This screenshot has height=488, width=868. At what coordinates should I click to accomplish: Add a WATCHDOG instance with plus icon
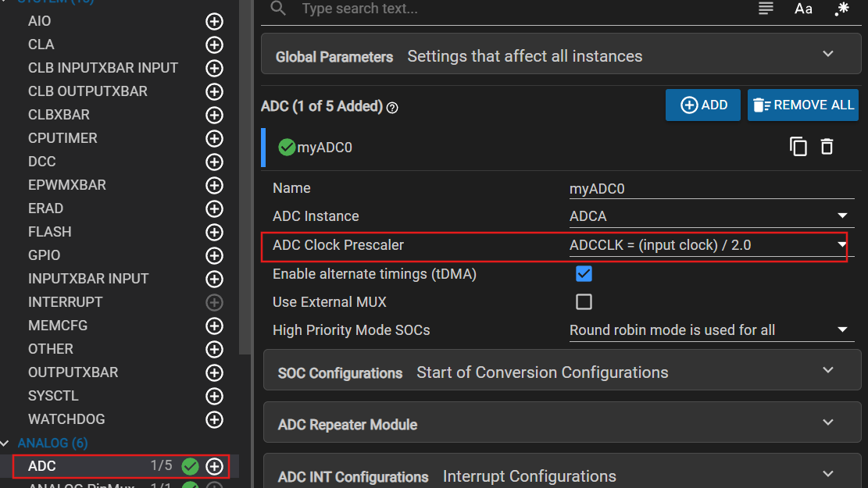point(214,419)
